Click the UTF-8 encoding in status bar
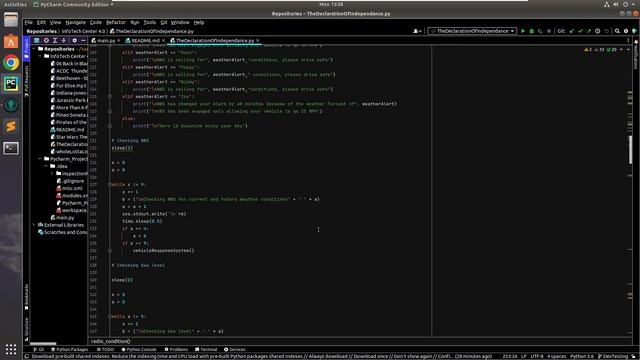This screenshot has height=360, width=640. pos(537,356)
